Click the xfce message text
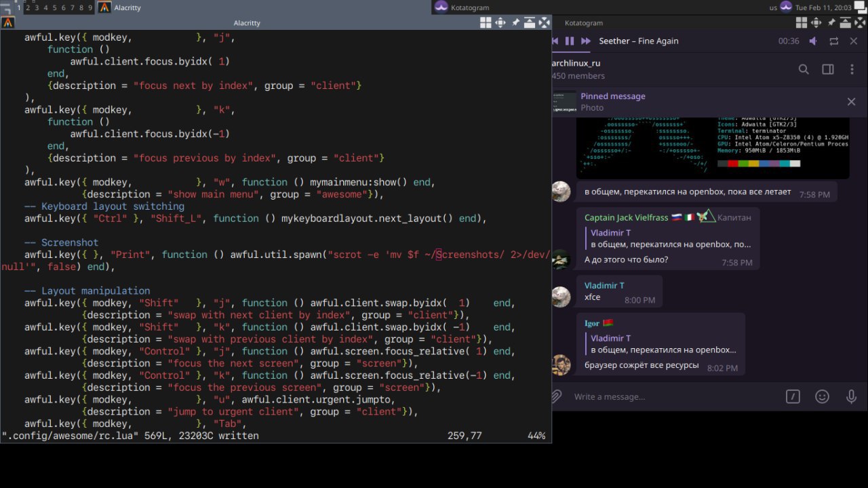 coord(592,297)
